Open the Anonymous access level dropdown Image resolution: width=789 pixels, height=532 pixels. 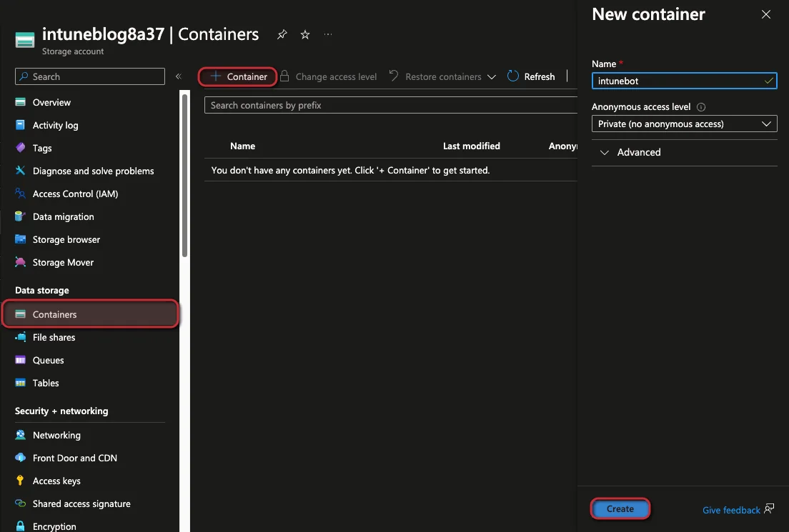685,124
